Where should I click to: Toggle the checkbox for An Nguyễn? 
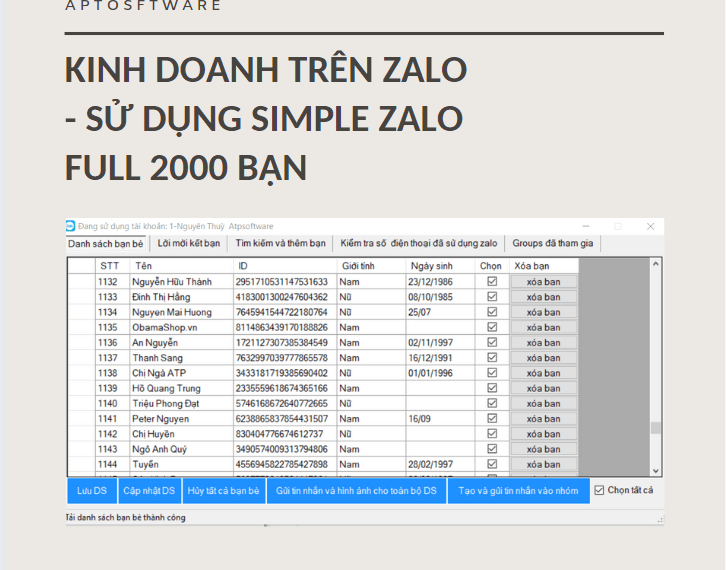[x=492, y=342]
